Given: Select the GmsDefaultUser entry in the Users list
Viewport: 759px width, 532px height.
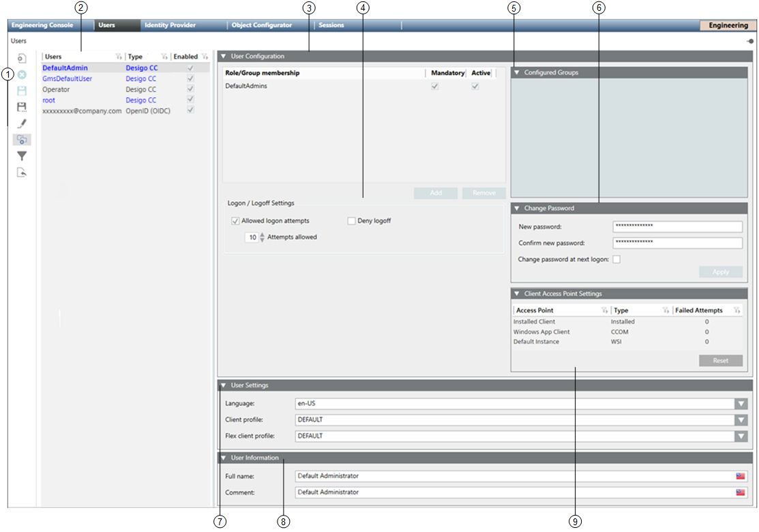Looking at the screenshot, I should click(x=67, y=78).
